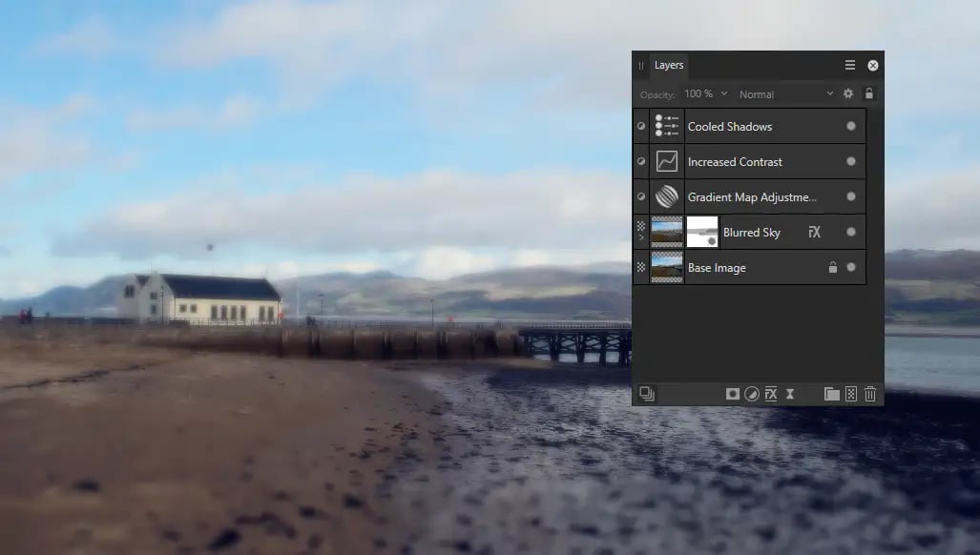Open blend options gear icon
Viewport: 980px width, 555px height.
click(x=848, y=93)
